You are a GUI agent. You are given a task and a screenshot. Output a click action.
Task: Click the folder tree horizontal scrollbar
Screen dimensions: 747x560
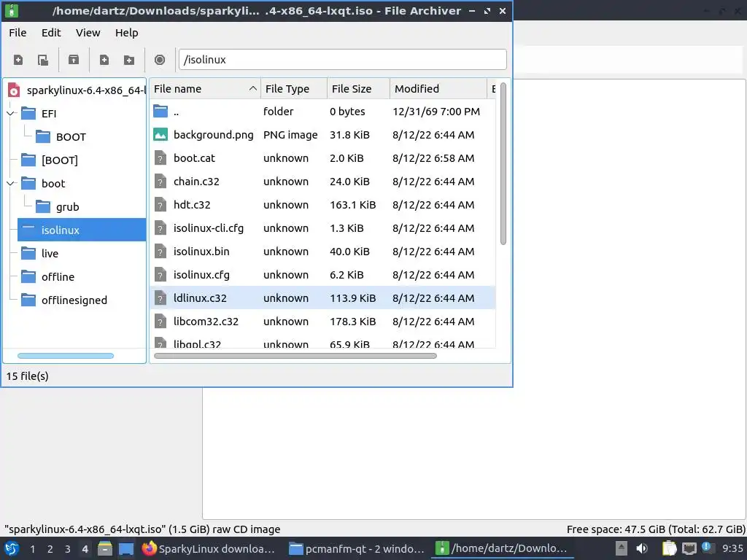point(66,356)
